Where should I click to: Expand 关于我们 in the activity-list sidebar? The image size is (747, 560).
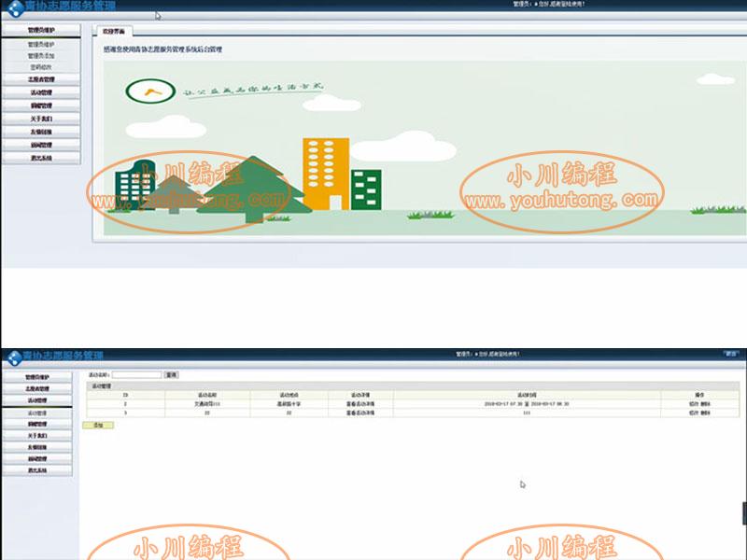pos(37,436)
